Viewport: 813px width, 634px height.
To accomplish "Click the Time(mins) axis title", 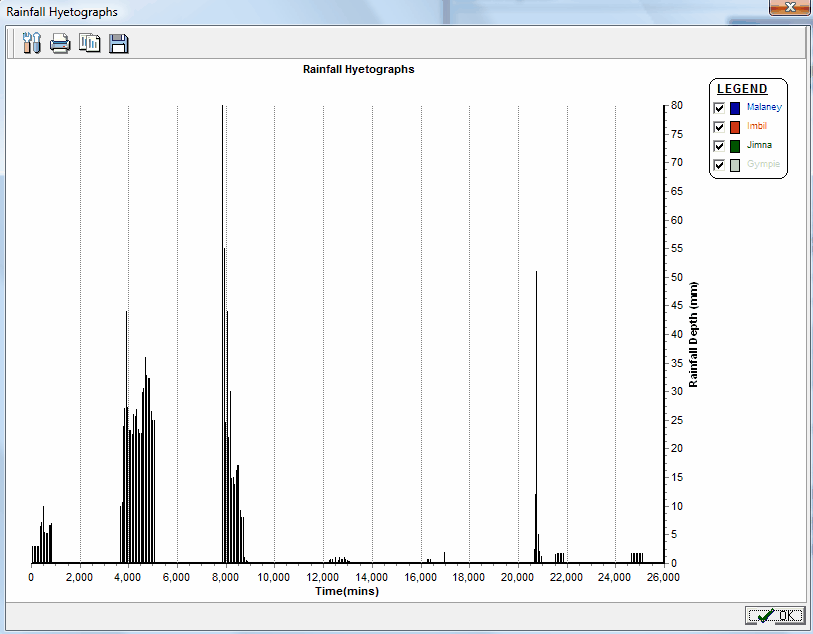I will [x=347, y=591].
